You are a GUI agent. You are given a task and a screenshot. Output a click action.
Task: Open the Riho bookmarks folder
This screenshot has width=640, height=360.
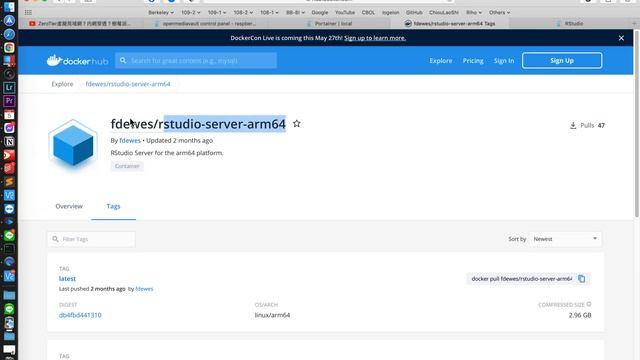click(473, 13)
